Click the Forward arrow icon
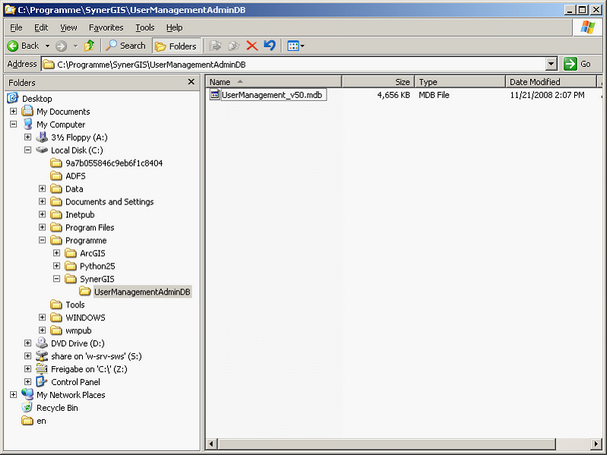The width and height of the screenshot is (607, 455). point(61,46)
